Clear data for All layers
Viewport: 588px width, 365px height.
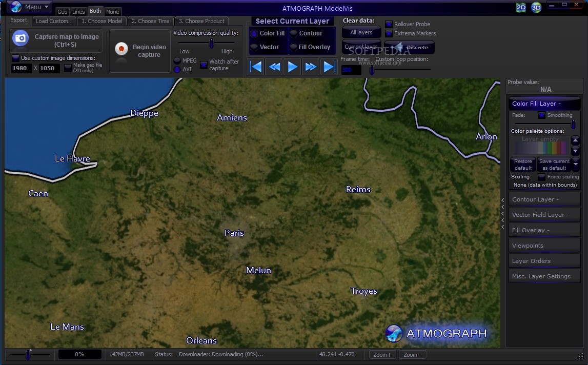pyautogui.click(x=361, y=33)
